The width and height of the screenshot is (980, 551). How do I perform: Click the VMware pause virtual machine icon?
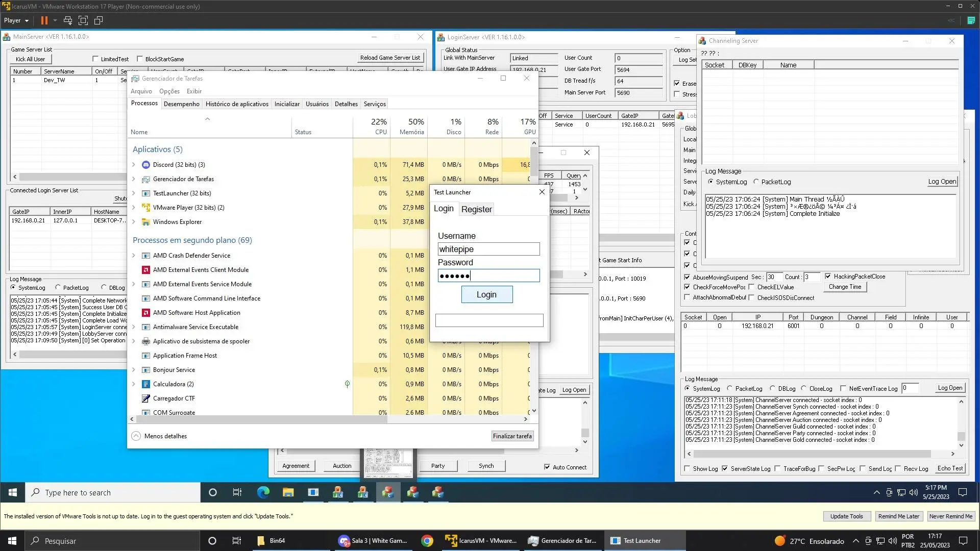click(44, 20)
